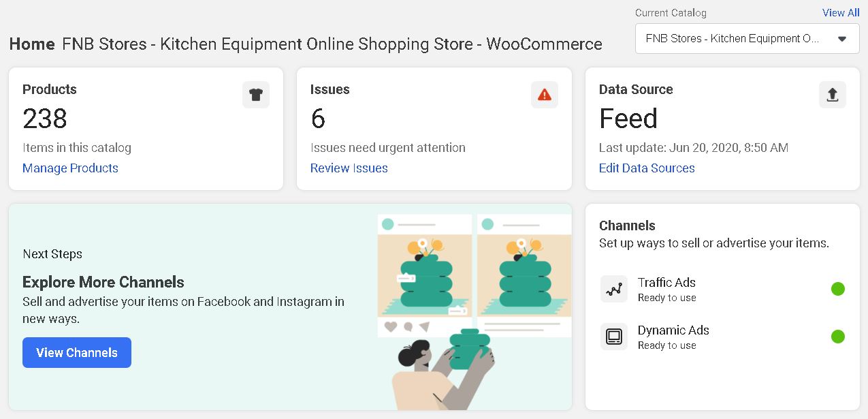Click the Dynamic Ads screen icon

coord(614,337)
